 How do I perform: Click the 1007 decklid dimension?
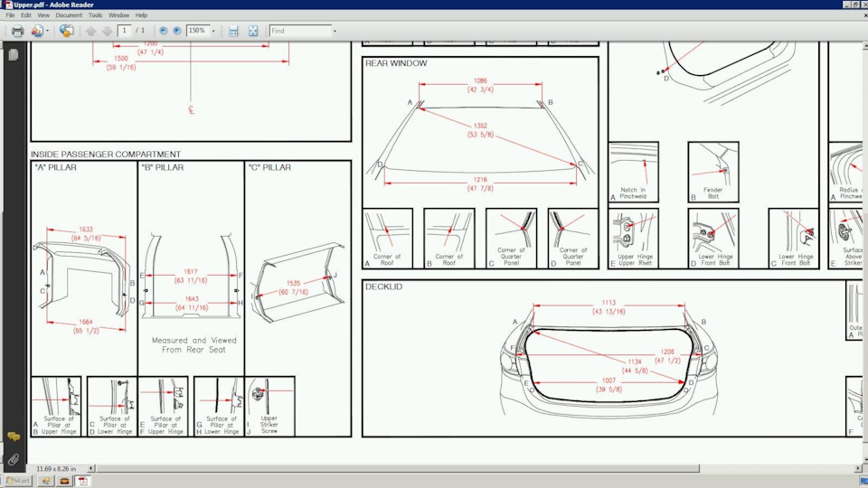pos(609,380)
